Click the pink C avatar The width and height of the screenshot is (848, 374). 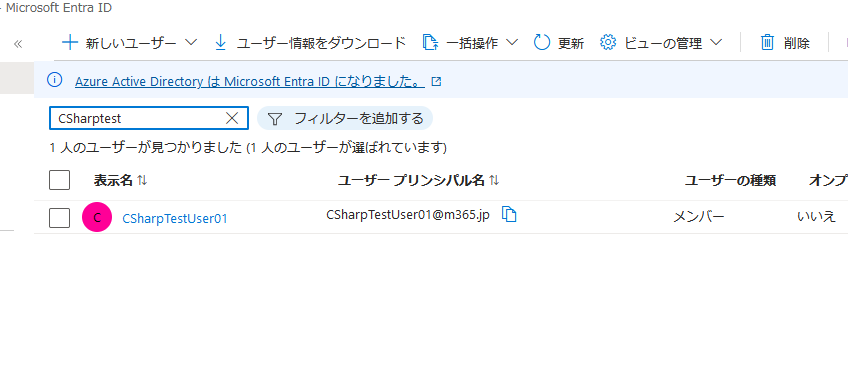coord(97,217)
